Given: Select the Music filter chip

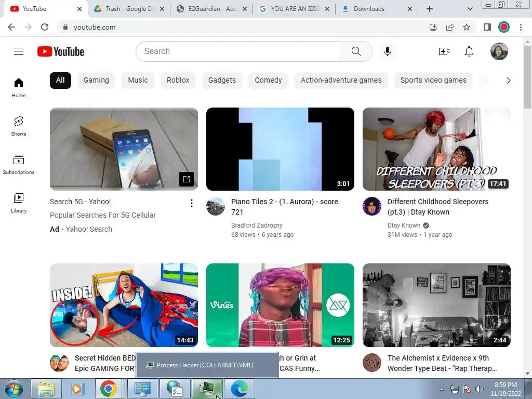Looking at the screenshot, I should tap(138, 81).
